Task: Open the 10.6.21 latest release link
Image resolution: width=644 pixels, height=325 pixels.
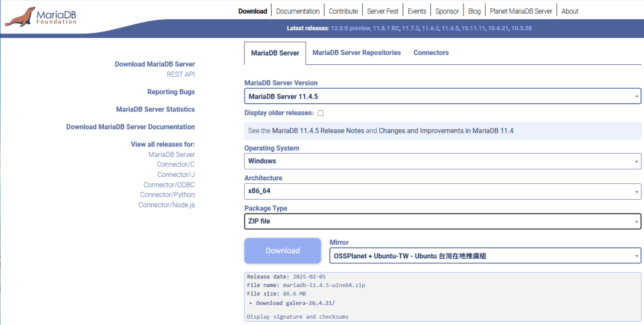Action: point(498,28)
